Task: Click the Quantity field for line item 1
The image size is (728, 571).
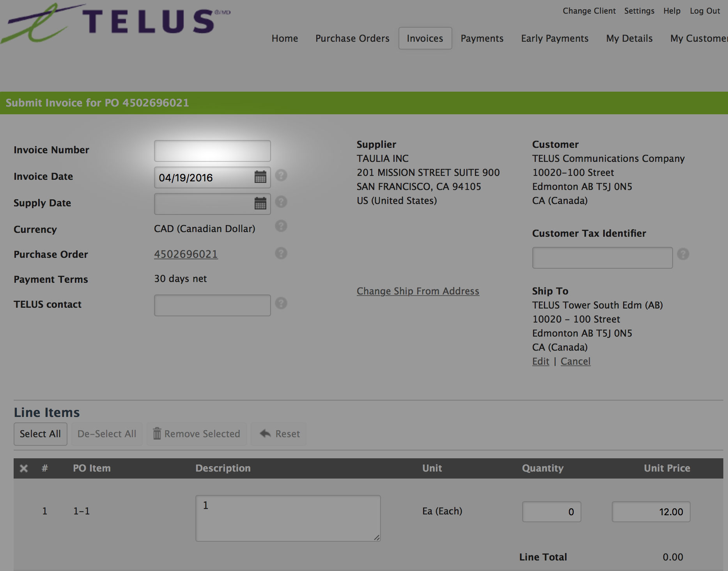Action: click(x=551, y=511)
